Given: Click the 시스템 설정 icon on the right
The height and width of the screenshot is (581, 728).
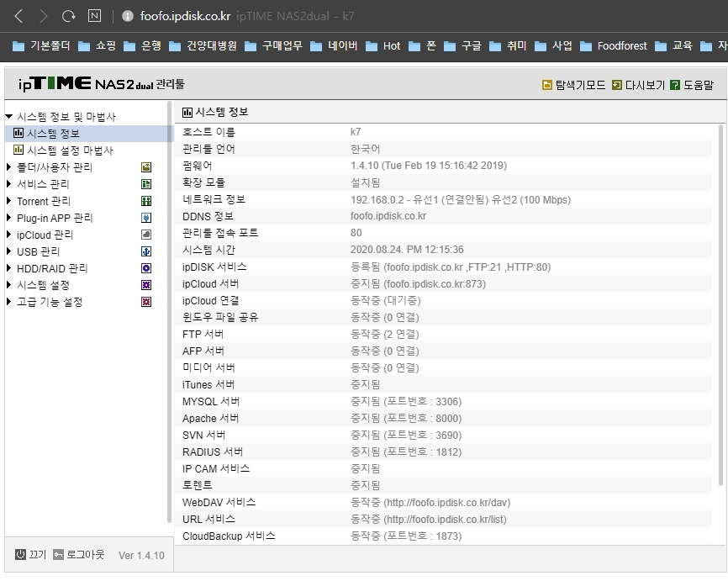Looking at the screenshot, I should tap(146, 285).
